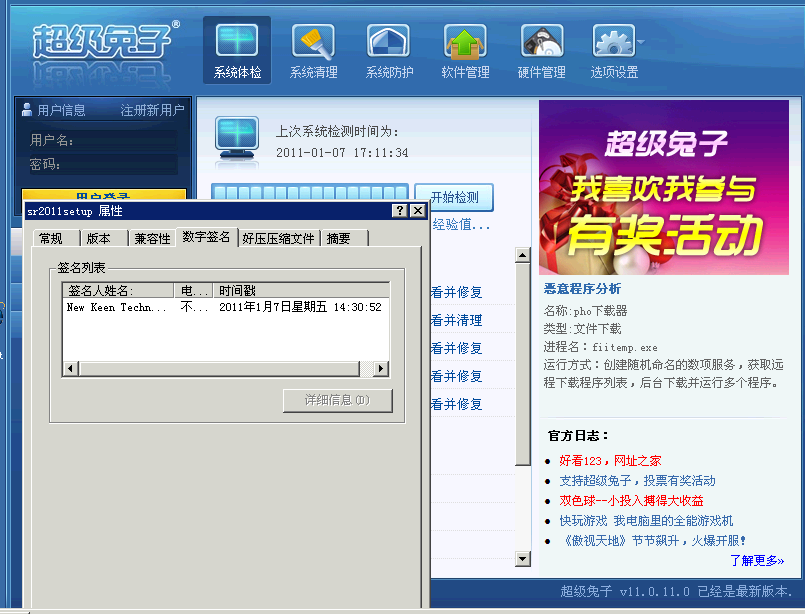Click the signature list left scroll arrow
This screenshot has height=614, width=805.
click(x=71, y=368)
